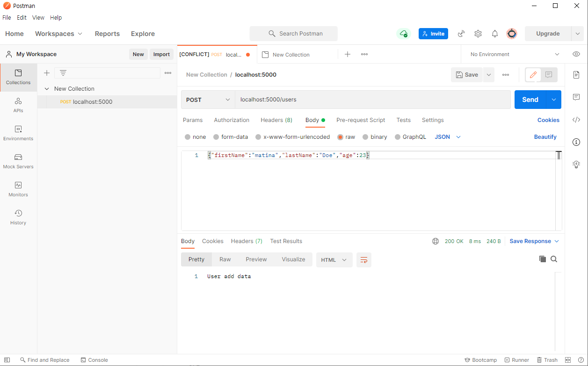Click the user avatar icon
588x366 pixels.
pos(512,34)
